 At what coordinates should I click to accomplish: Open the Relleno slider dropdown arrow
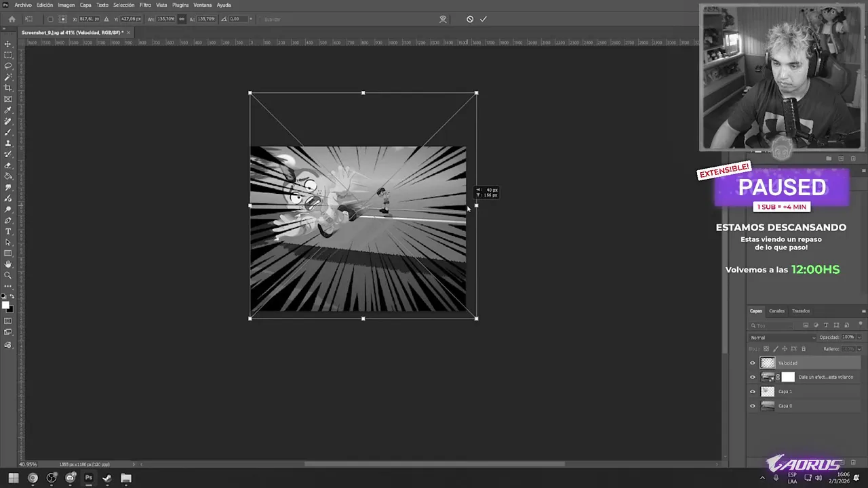pos(859,349)
